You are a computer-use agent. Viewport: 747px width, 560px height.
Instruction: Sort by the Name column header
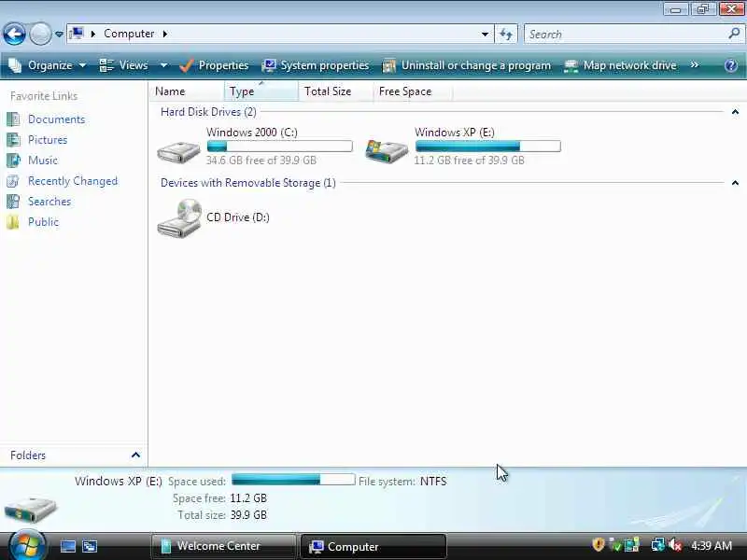[x=187, y=91]
